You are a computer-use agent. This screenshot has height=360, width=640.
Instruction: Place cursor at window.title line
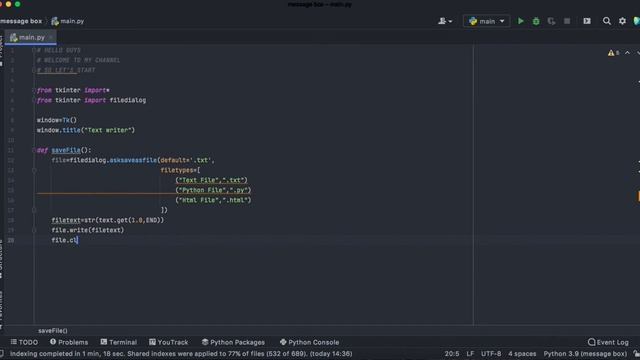(86, 130)
